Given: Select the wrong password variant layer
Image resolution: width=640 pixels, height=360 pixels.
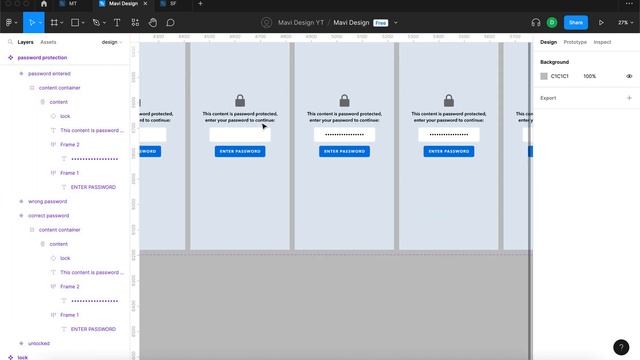Looking at the screenshot, I should coord(47,202).
